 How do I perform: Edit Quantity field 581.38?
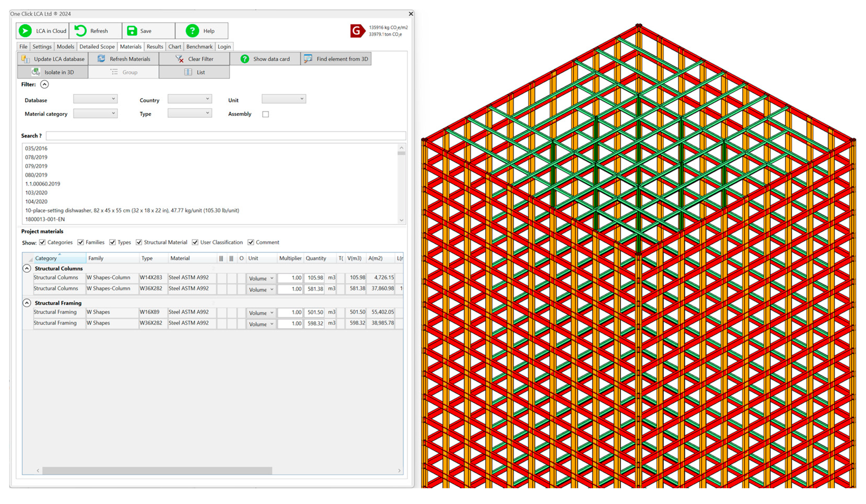[x=314, y=289]
